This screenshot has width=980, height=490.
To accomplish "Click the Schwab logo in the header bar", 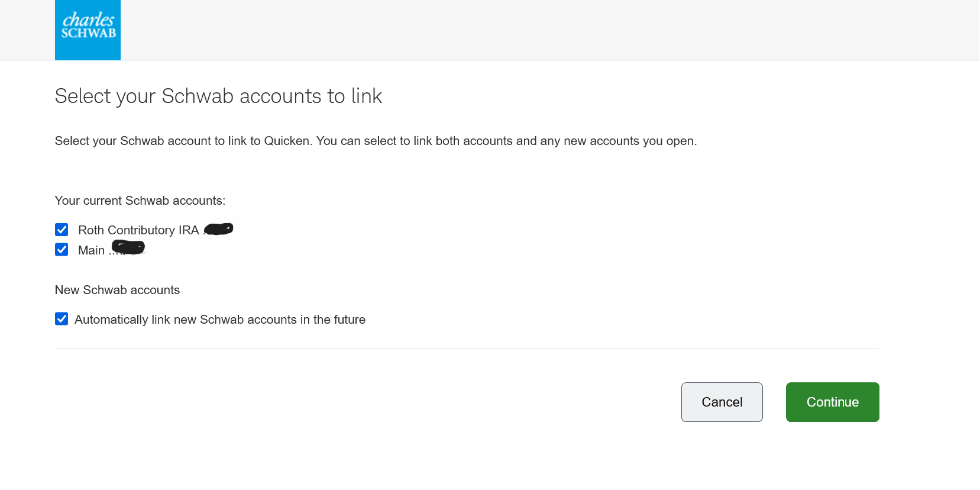I will pyautogui.click(x=87, y=30).
